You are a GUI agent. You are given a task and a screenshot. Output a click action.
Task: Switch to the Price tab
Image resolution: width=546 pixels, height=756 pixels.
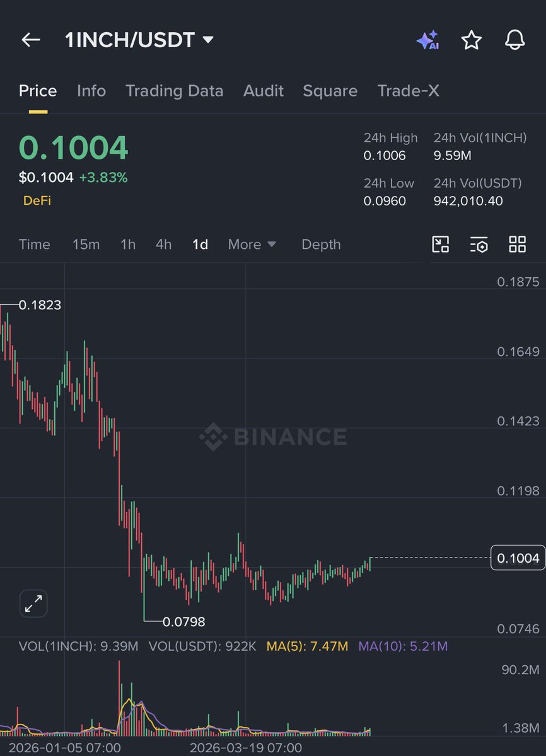click(38, 91)
